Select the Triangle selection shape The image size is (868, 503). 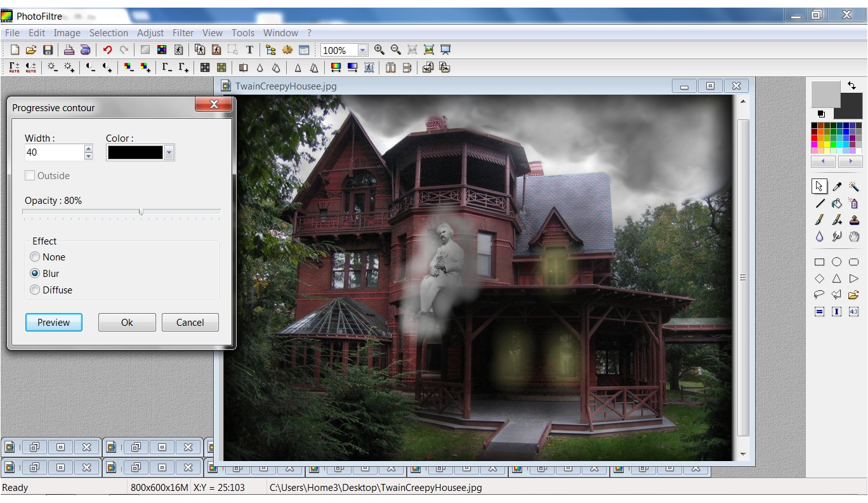click(837, 278)
